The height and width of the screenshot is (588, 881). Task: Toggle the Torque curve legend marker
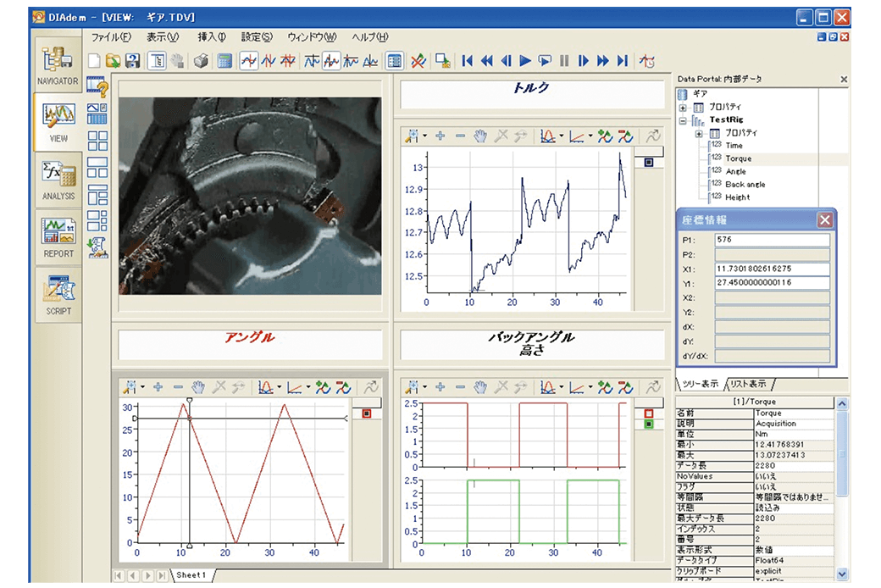pyautogui.click(x=648, y=162)
